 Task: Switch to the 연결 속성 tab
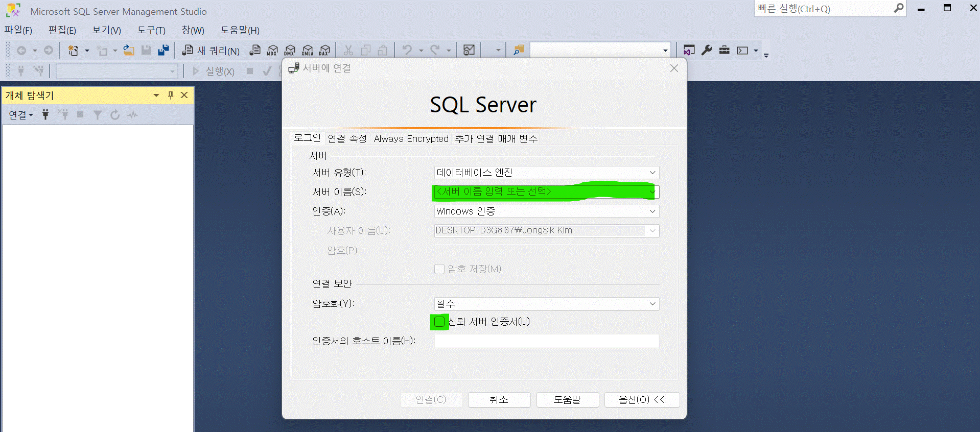[347, 139]
